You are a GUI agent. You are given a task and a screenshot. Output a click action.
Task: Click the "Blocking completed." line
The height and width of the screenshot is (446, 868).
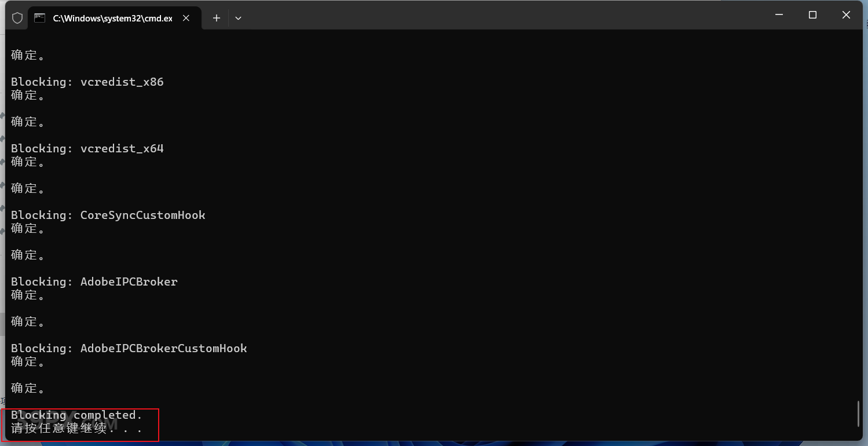tap(76, 415)
